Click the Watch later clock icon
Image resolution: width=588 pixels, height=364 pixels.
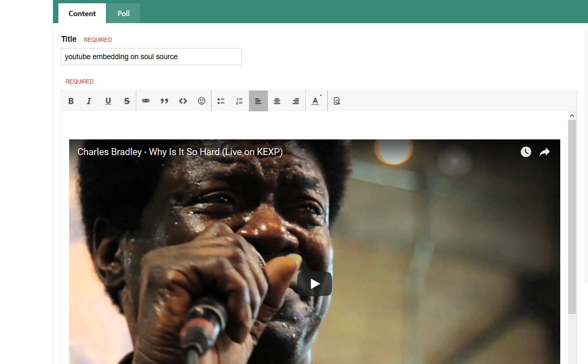click(x=526, y=152)
